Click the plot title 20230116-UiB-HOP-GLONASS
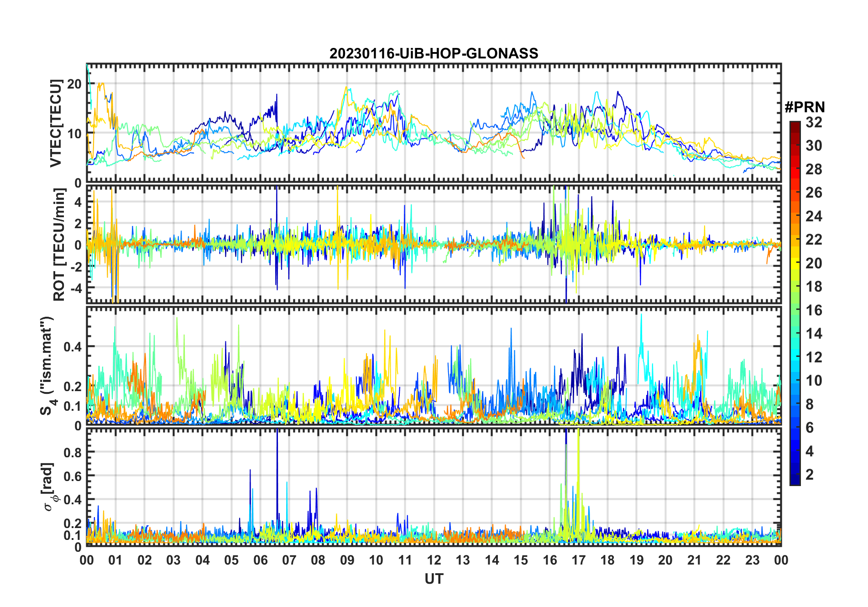This screenshot has height=607, width=868. coord(434,53)
